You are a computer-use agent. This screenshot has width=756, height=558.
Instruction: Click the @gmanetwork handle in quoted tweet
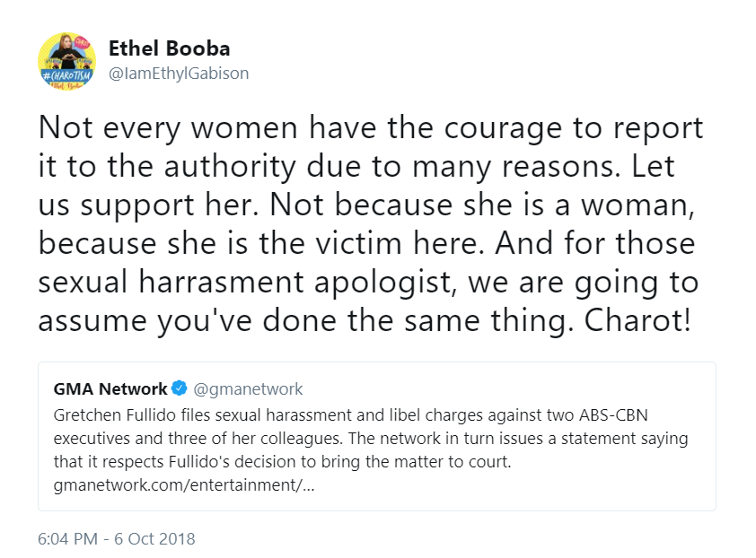[248, 388]
